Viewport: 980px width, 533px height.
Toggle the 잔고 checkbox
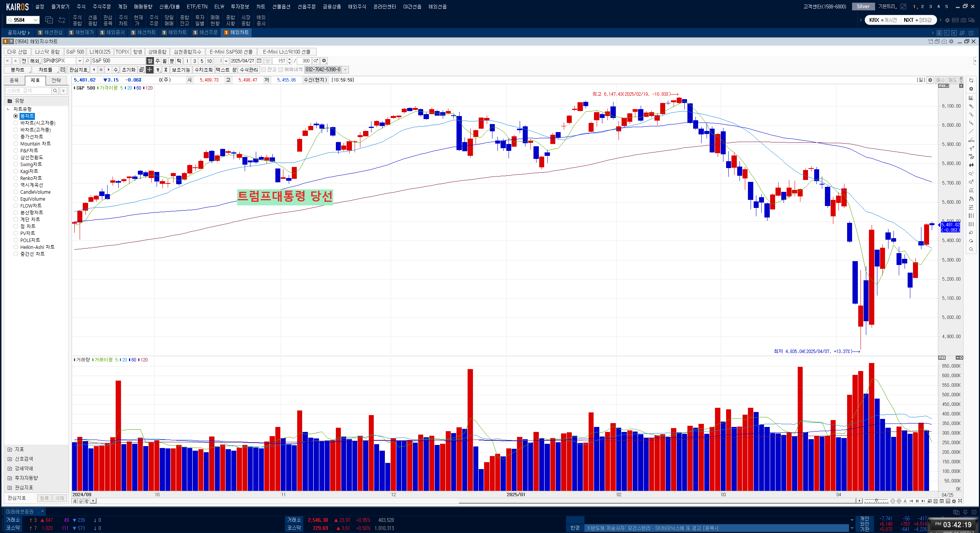coord(263,70)
